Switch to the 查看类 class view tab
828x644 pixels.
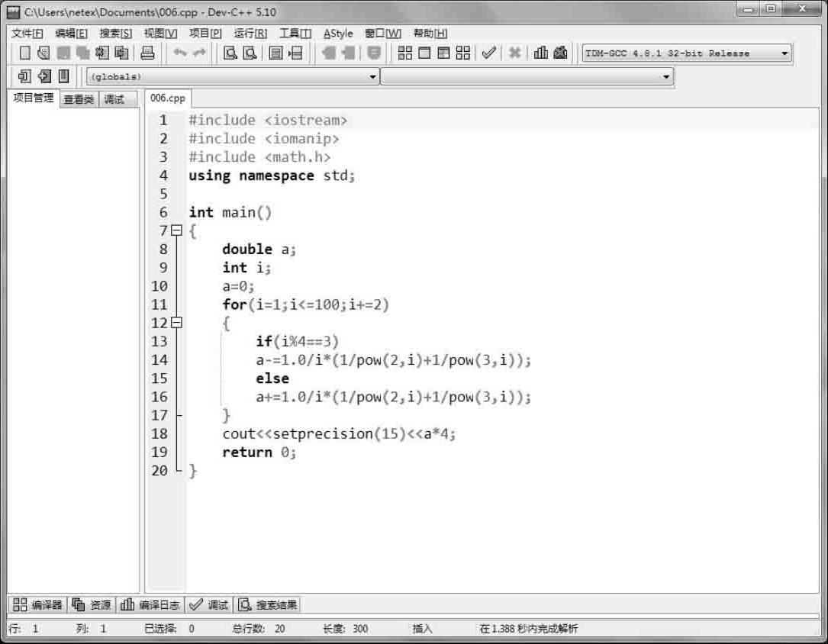click(x=79, y=99)
